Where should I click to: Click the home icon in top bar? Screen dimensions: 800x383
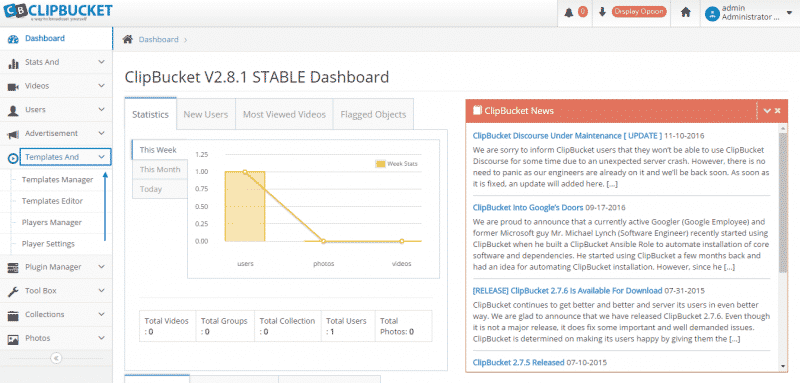click(x=686, y=12)
